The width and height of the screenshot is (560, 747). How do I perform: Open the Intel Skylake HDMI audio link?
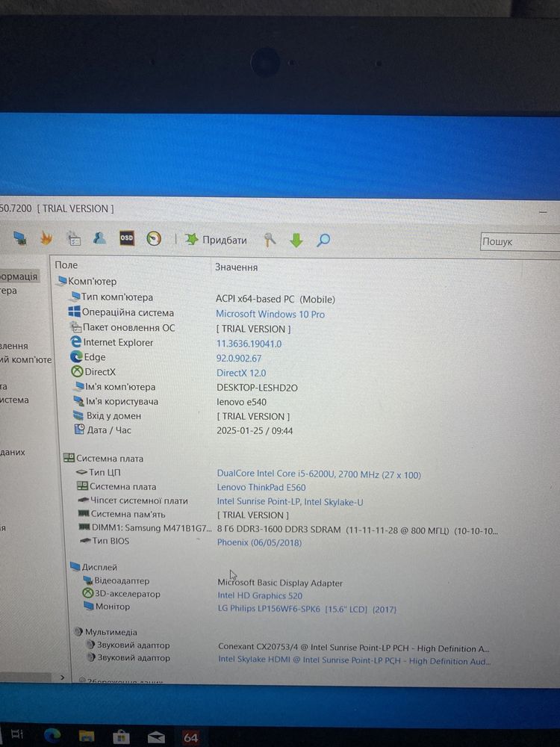[x=355, y=661]
